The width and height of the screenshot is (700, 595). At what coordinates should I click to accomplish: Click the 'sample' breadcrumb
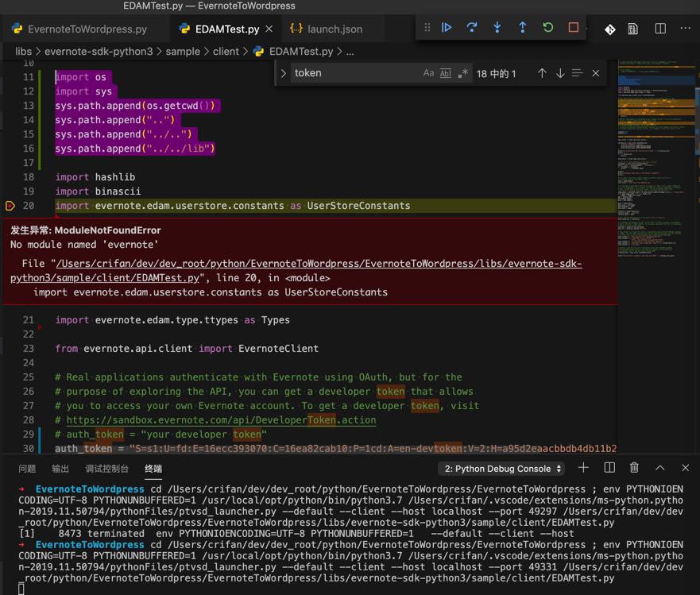point(183,52)
